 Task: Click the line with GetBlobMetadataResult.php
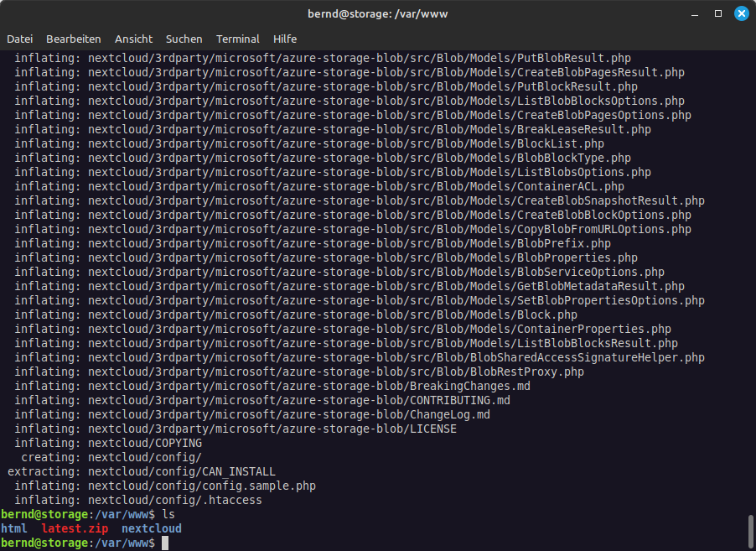pyautogui.click(x=350, y=286)
